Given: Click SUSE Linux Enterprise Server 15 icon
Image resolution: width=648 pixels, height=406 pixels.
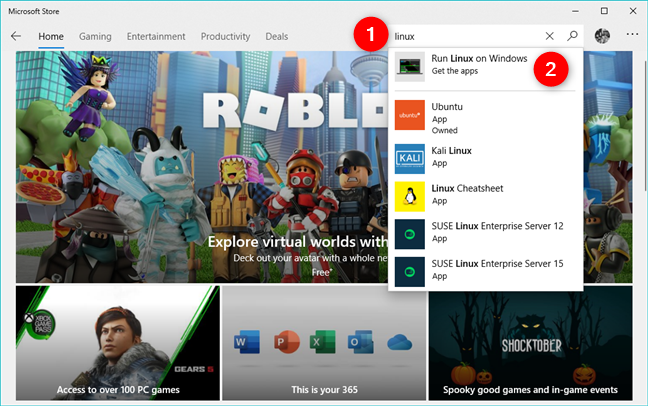Looking at the screenshot, I should [x=410, y=272].
